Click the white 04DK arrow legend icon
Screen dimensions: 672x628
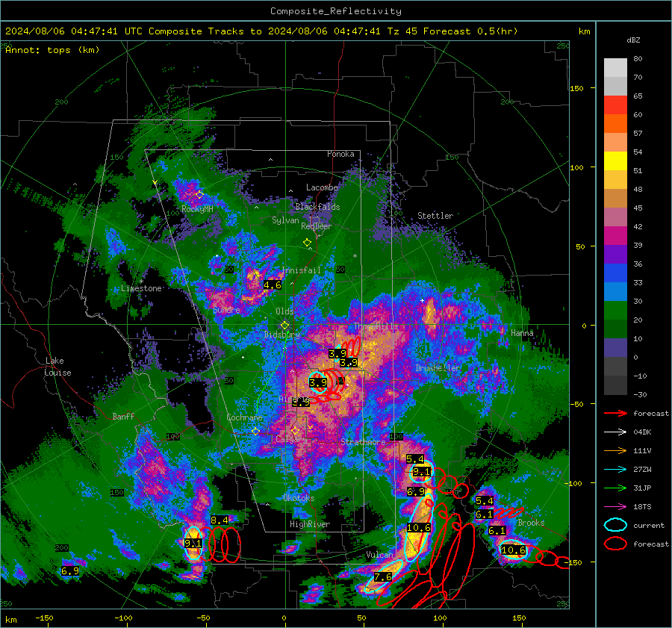[615, 432]
